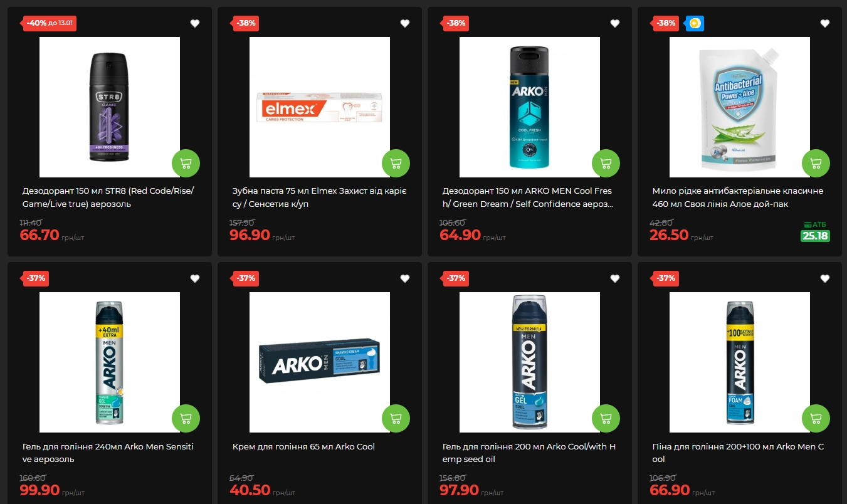Add antibacterial liquid soap to cart

816,164
